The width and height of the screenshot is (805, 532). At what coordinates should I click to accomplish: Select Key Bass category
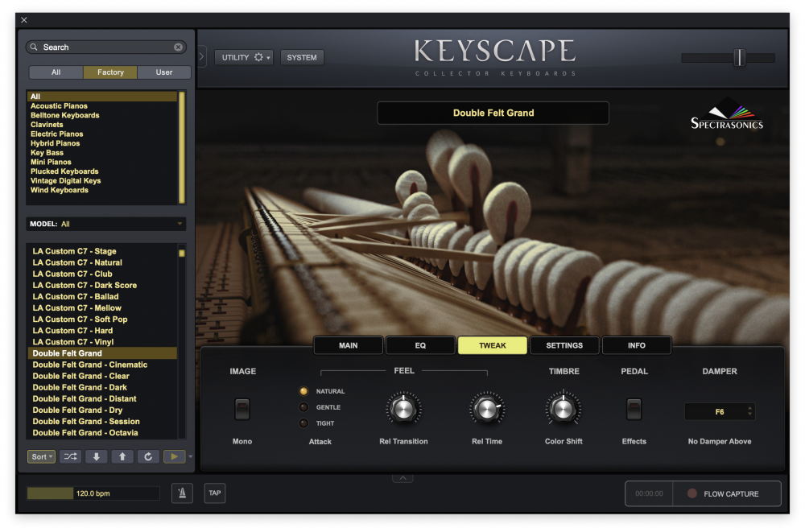tap(47, 152)
